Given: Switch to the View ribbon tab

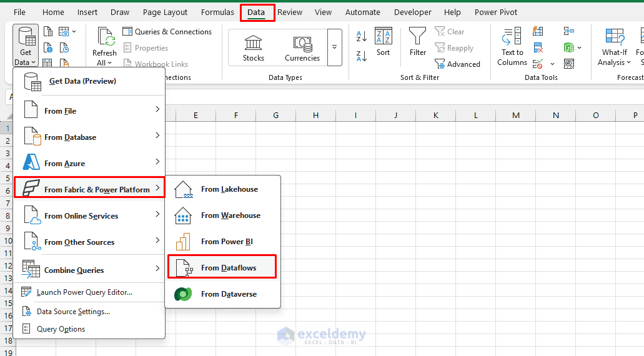Looking at the screenshot, I should [x=323, y=12].
